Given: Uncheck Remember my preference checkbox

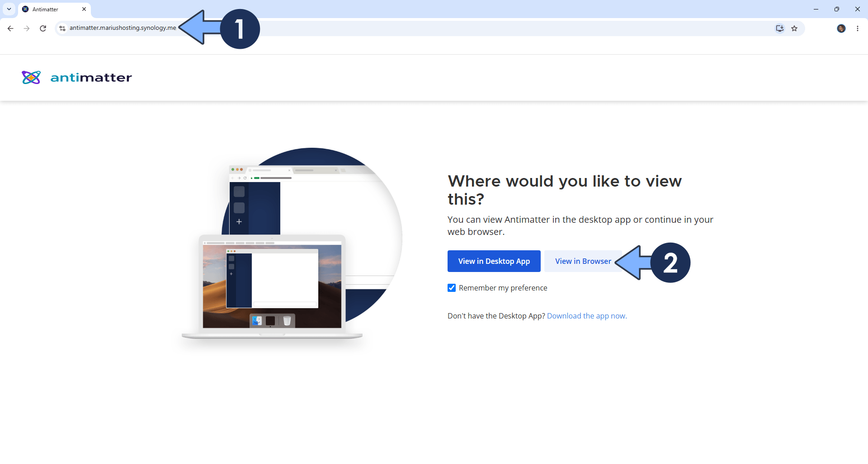Looking at the screenshot, I should coord(452,288).
